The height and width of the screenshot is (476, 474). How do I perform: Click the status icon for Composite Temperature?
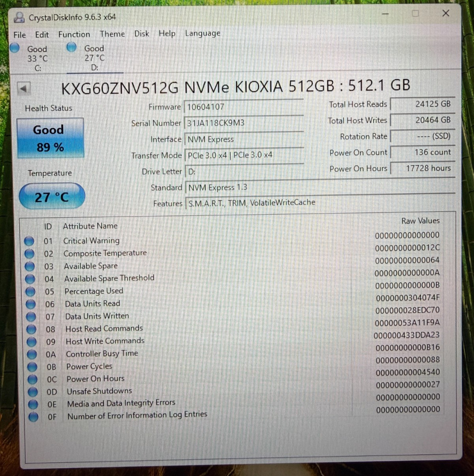click(x=29, y=253)
